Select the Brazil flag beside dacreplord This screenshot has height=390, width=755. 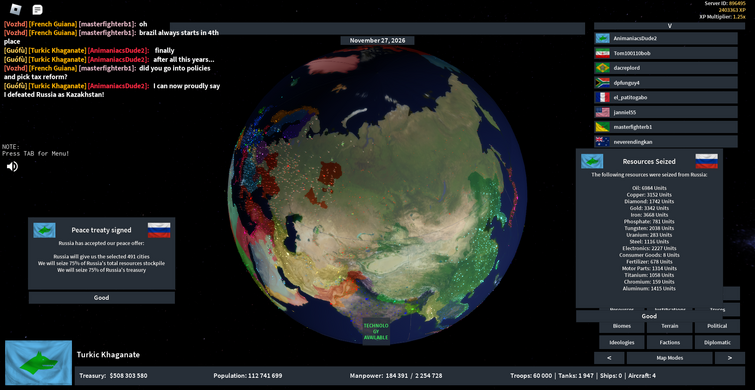602,68
